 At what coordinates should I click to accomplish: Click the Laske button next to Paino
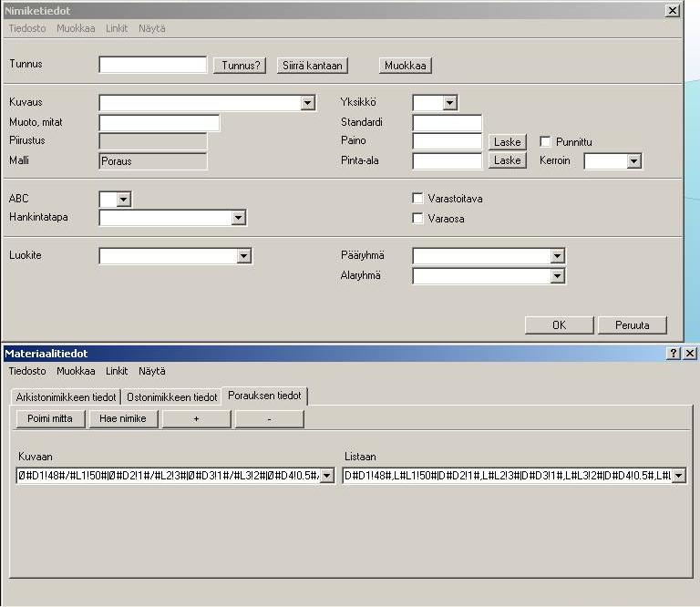[507, 142]
